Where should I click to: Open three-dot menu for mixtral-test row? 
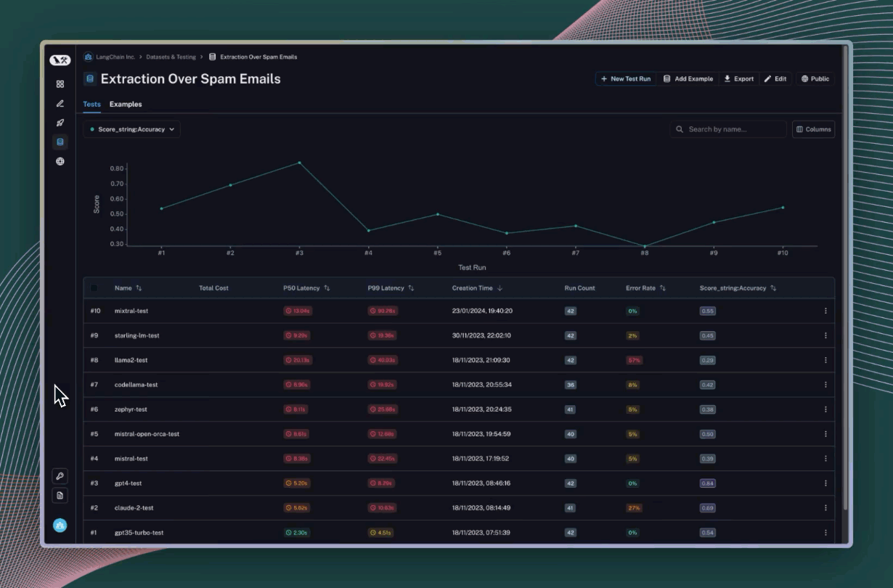pos(825,311)
